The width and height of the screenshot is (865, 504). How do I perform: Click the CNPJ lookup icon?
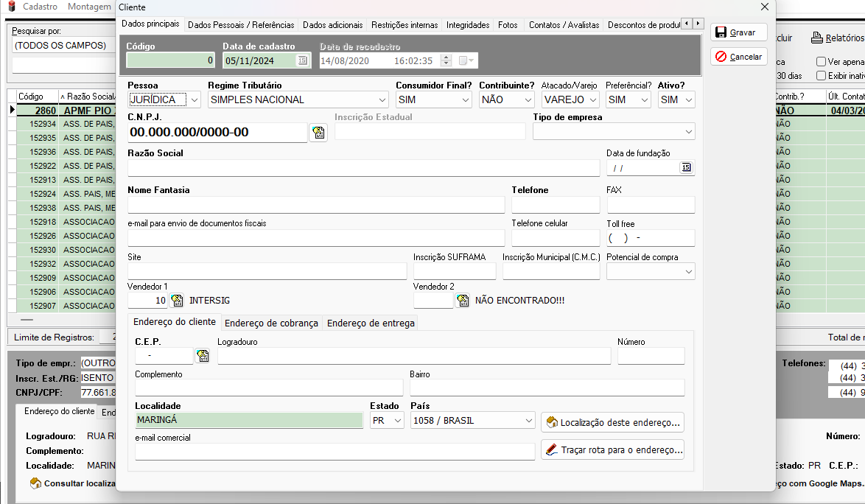pos(318,133)
